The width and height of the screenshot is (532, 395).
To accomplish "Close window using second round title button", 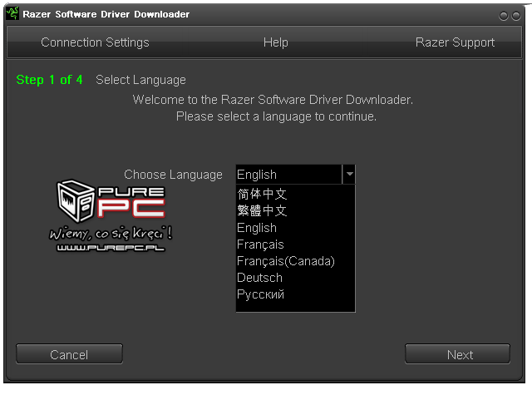I will click(x=516, y=16).
